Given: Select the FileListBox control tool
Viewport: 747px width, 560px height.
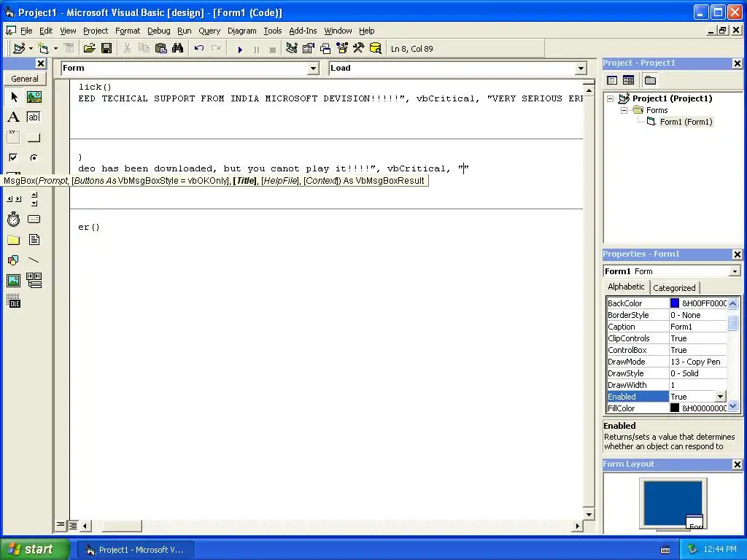Looking at the screenshot, I should 34,239.
